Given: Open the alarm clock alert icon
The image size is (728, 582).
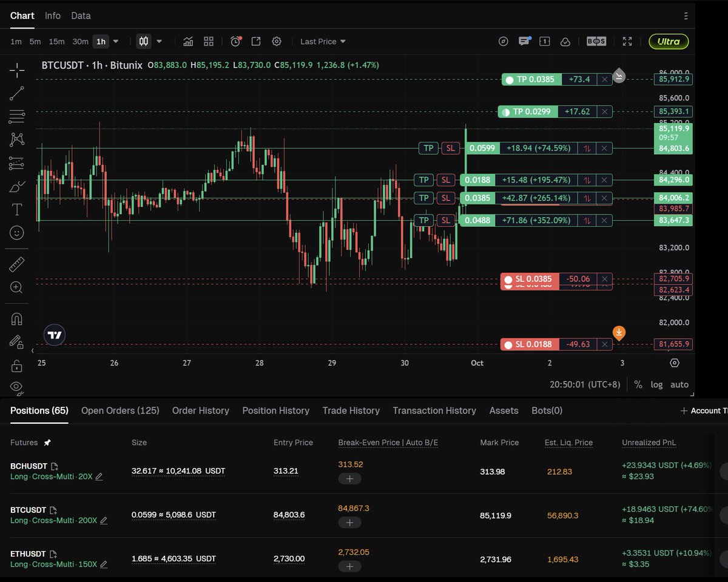Looking at the screenshot, I should pos(236,41).
